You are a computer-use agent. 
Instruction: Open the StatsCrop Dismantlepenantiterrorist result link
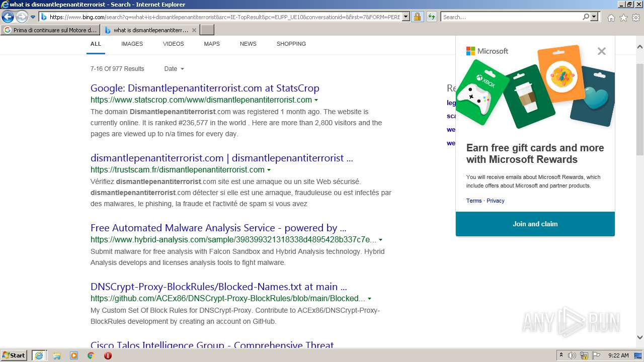(205, 88)
